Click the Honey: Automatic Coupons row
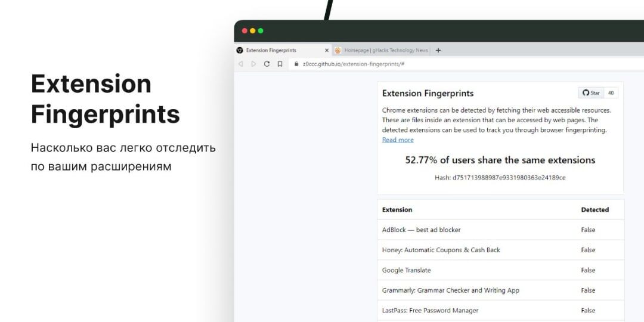Viewport: 644px width, 322px height. coord(501,250)
